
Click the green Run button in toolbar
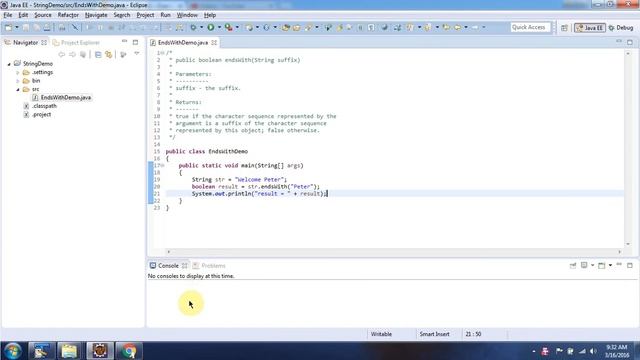(211, 27)
